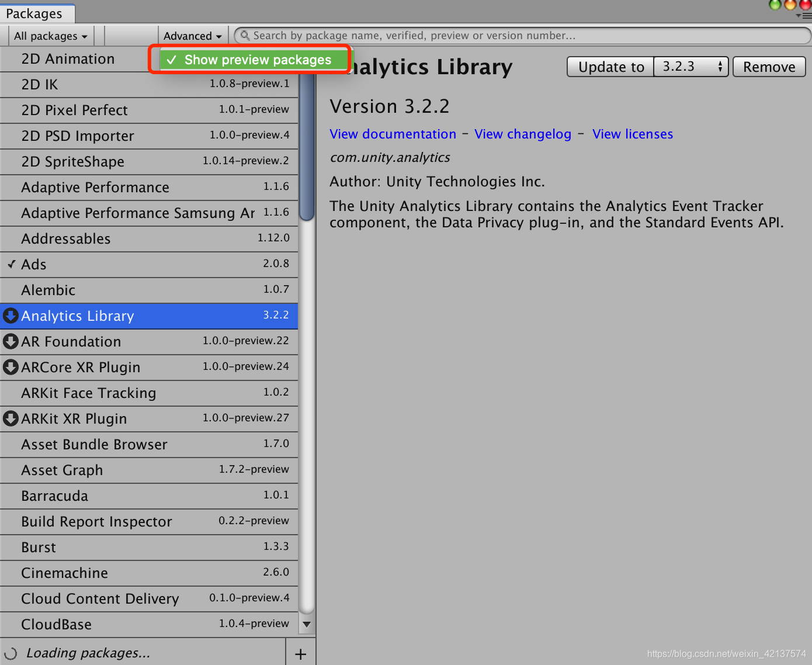Select the Barracuda package
The height and width of the screenshot is (665, 812).
149,496
